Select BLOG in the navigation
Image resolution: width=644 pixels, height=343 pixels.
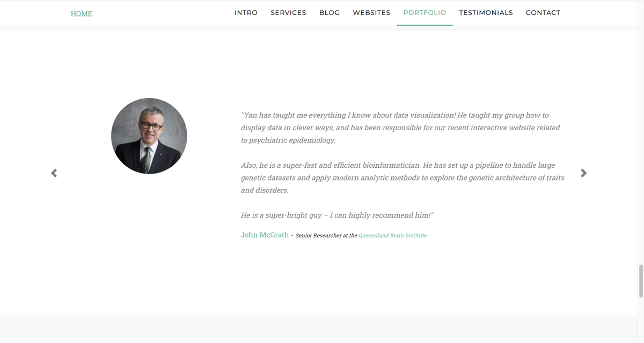point(330,13)
